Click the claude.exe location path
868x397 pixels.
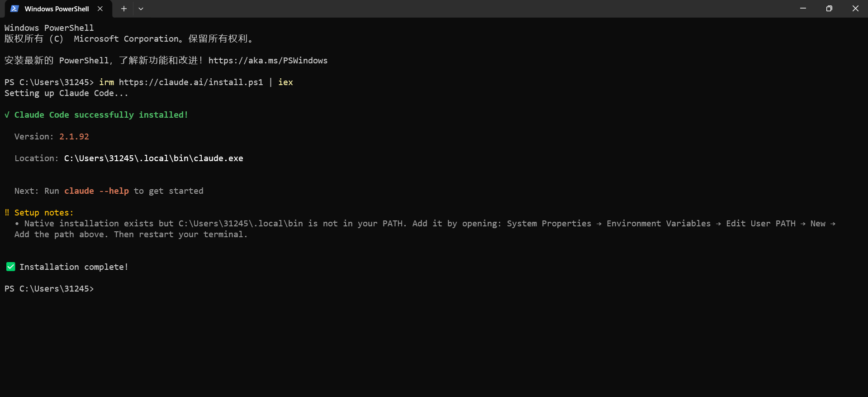[154, 158]
